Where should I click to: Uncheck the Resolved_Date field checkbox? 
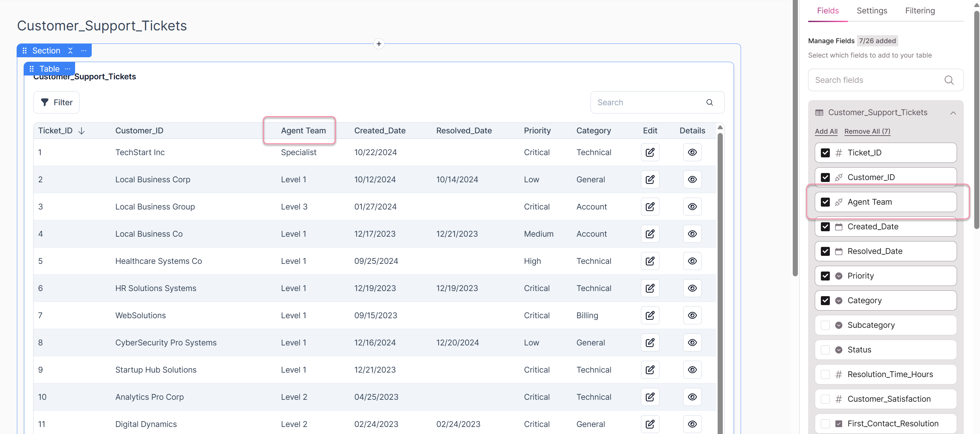point(825,251)
